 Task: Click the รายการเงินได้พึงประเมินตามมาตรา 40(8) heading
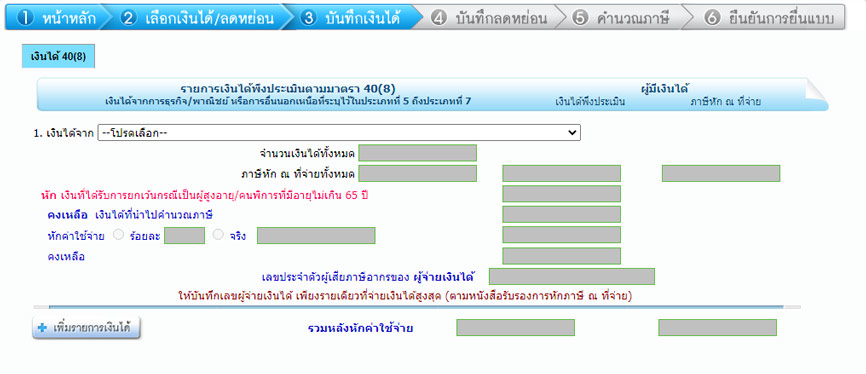click(288, 89)
